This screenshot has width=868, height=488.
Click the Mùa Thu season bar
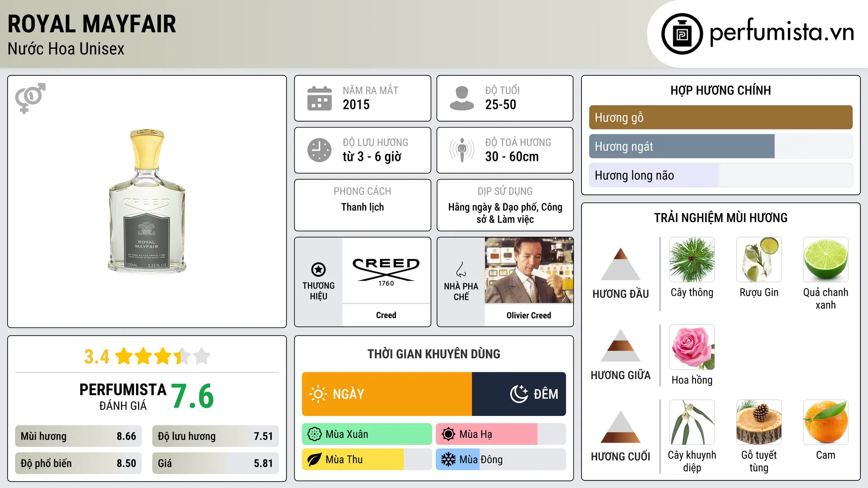pyautogui.click(x=367, y=460)
